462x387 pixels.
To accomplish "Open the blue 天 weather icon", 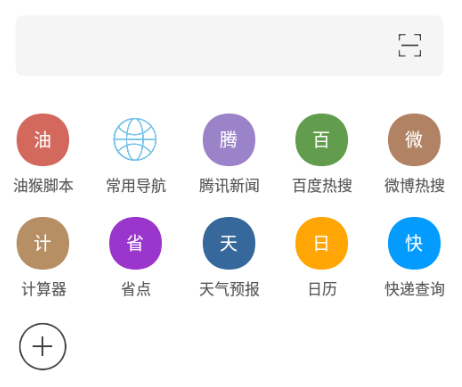I will (x=229, y=243).
